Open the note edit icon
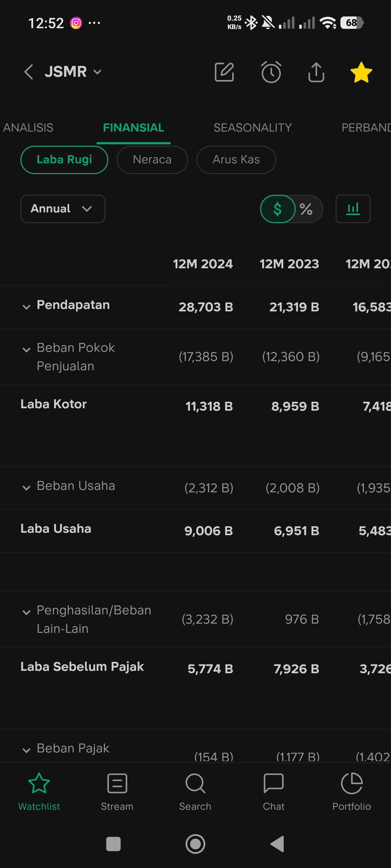Image resolution: width=391 pixels, height=868 pixels. click(224, 72)
